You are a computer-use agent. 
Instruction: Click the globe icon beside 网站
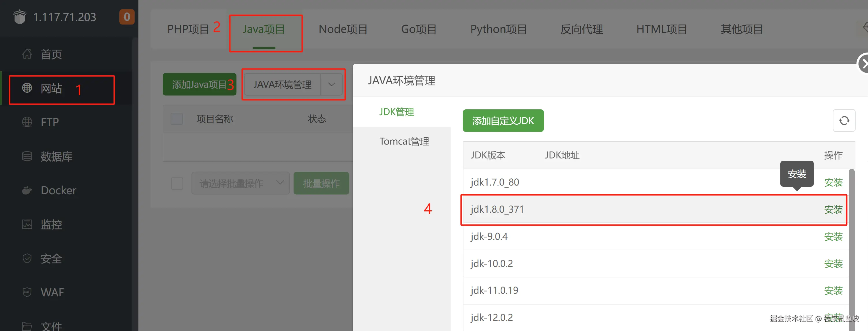[x=27, y=88]
